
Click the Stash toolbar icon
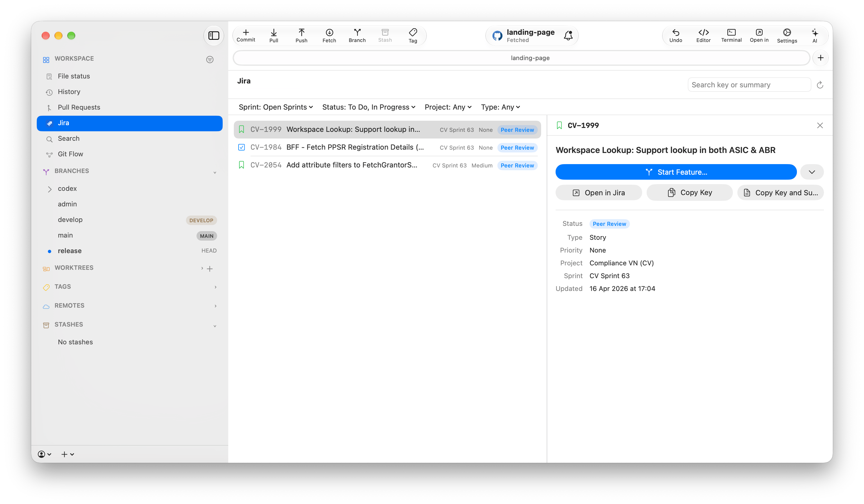coord(385,35)
